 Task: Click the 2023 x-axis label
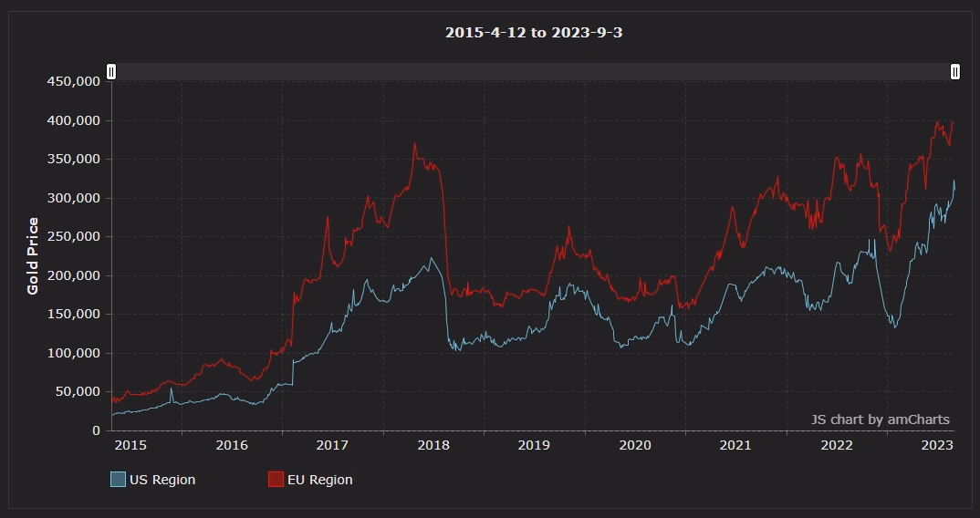pos(937,445)
